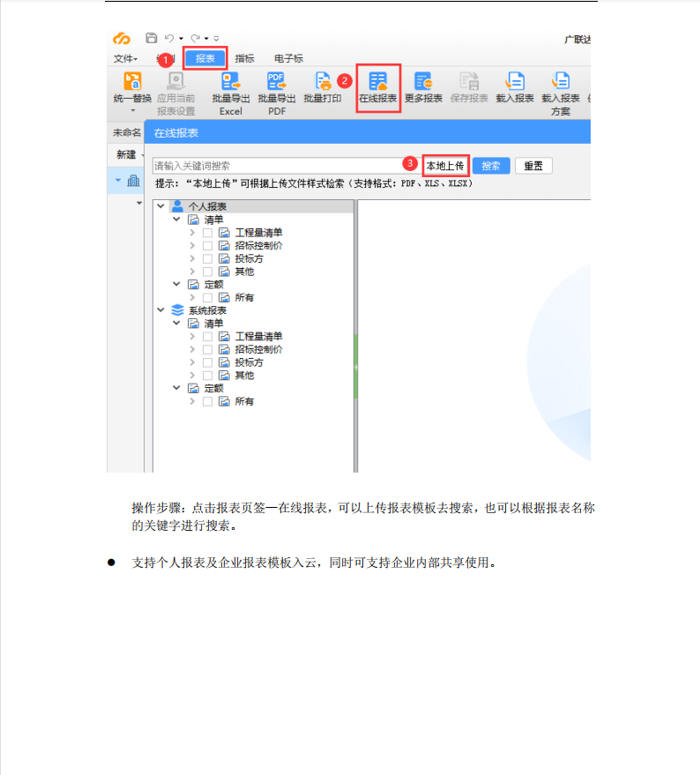Tick 招标控制价 checkbox under 系统报表

click(208, 349)
